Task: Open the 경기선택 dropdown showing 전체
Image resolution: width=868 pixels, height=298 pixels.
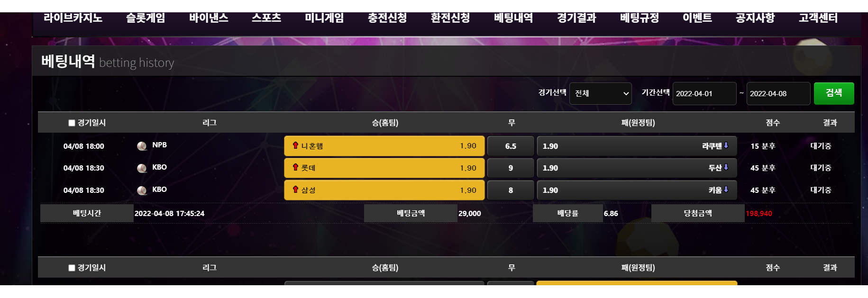Action: pos(601,93)
